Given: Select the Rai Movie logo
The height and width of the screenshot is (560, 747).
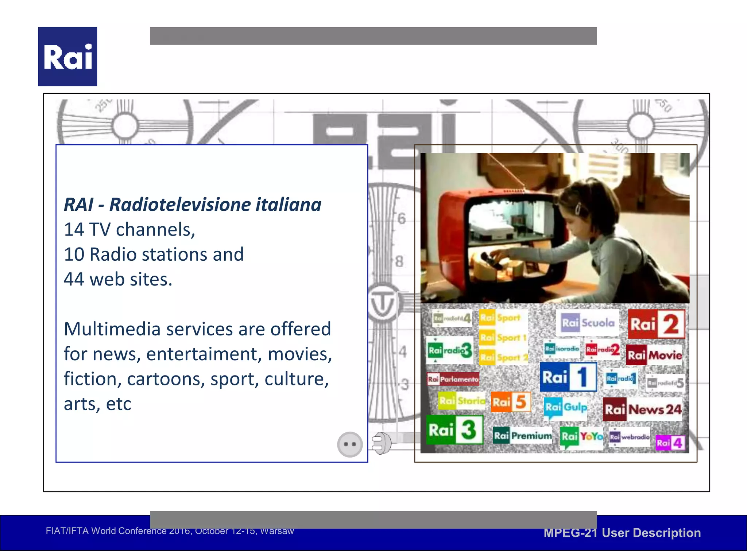Looking at the screenshot, I should click(x=654, y=355).
